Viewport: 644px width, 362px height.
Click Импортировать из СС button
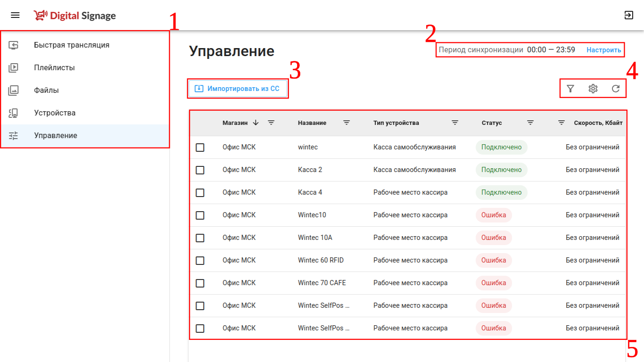pos(238,89)
